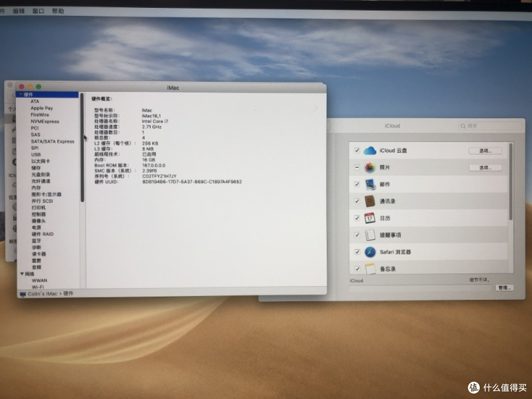Viewport: 532px width, 399px height.
Task: Toggle the 照片 mixed-state checkbox
Action: (x=357, y=167)
